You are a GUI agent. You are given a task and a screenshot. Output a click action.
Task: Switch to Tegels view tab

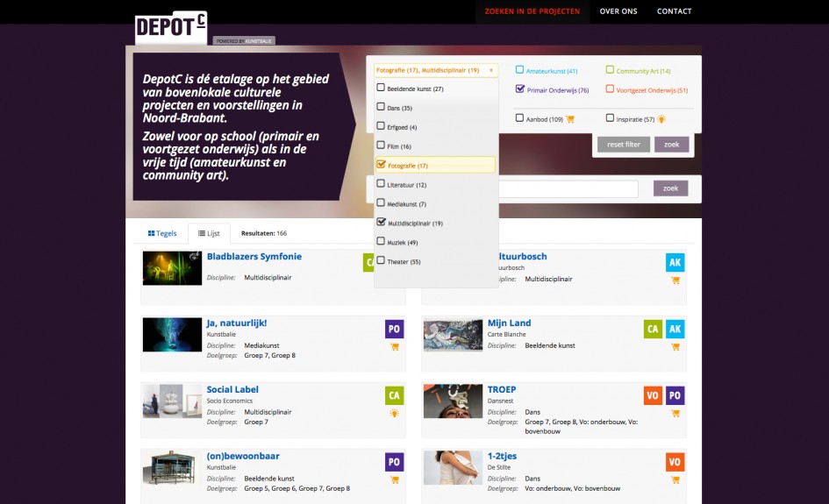click(x=162, y=233)
